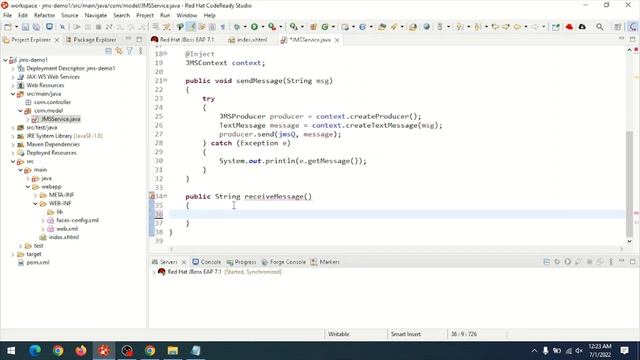Expand the target folder

pos(13,254)
